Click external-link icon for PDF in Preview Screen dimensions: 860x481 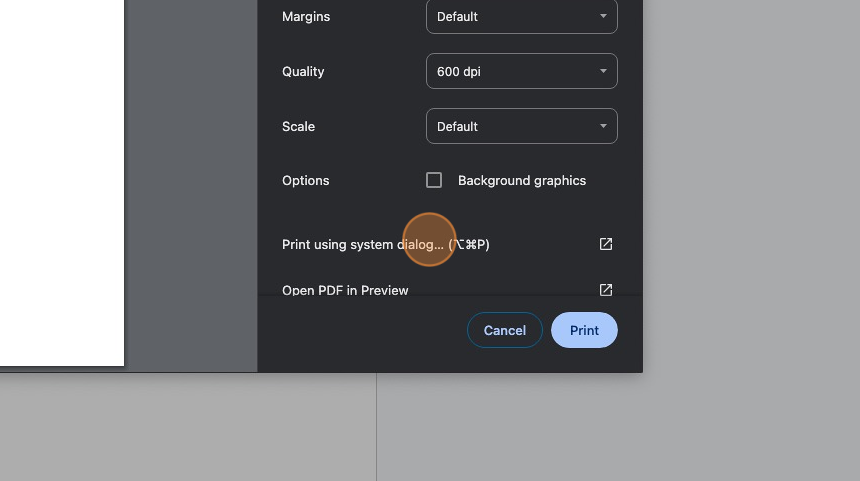(606, 290)
